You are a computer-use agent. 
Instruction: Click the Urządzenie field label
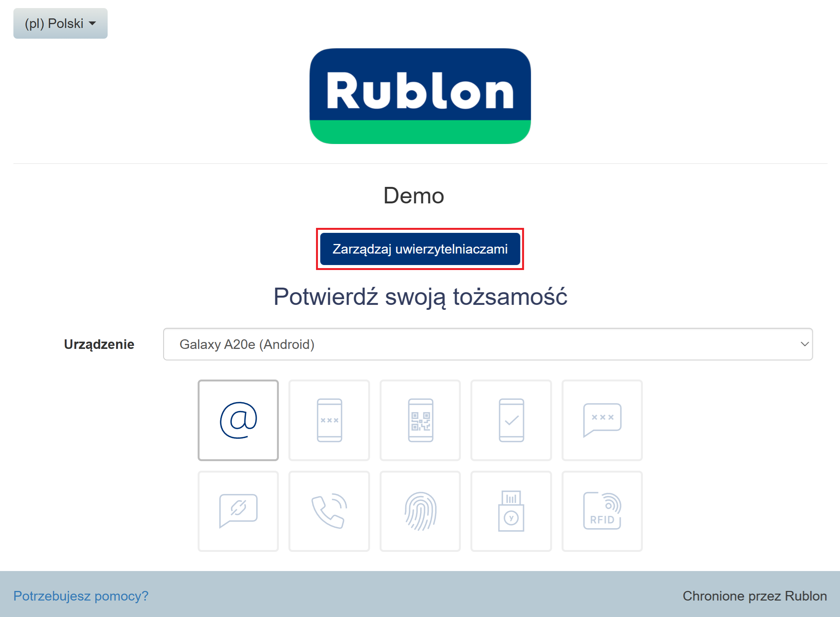(99, 344)
